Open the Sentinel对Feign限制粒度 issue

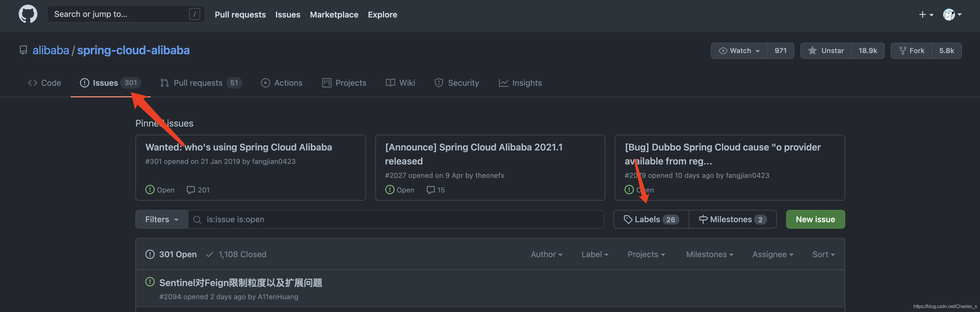240,283
